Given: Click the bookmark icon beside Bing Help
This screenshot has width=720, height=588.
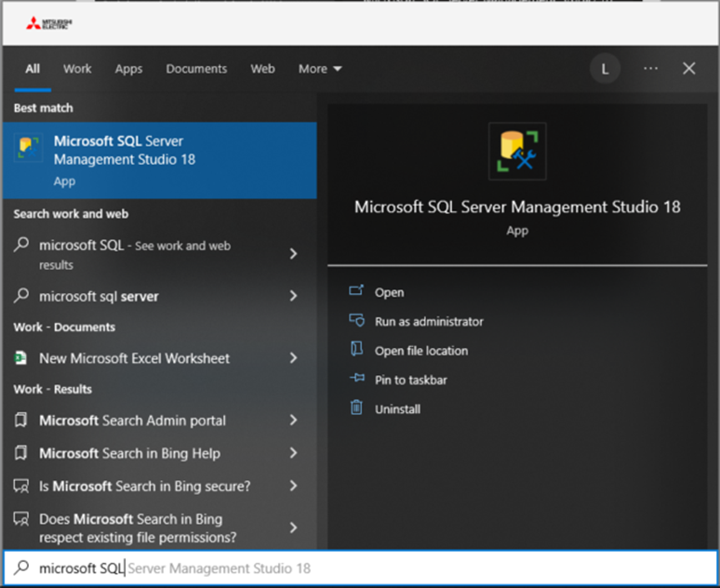Looking at the screenshot, I should pos(20,453).
